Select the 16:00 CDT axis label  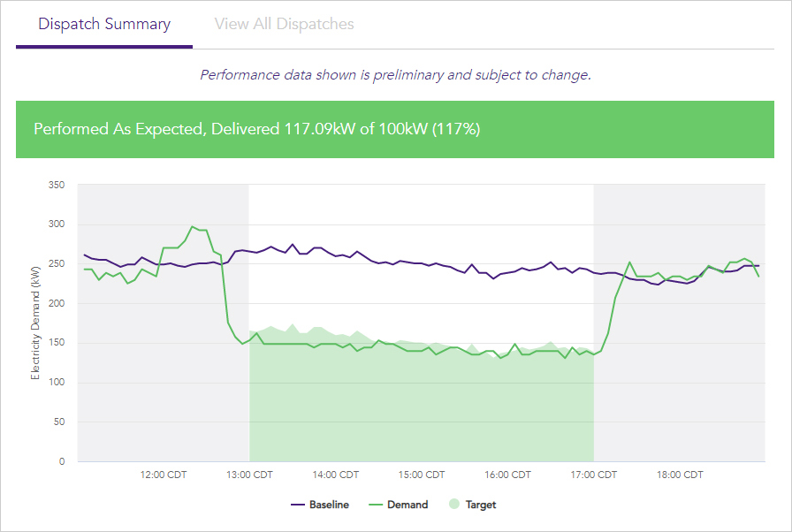tap(507, 475)
